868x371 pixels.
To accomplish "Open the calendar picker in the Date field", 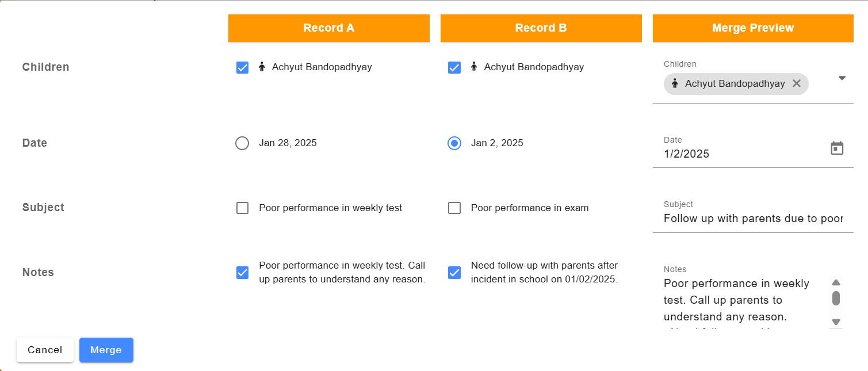I will pos(837,148).
